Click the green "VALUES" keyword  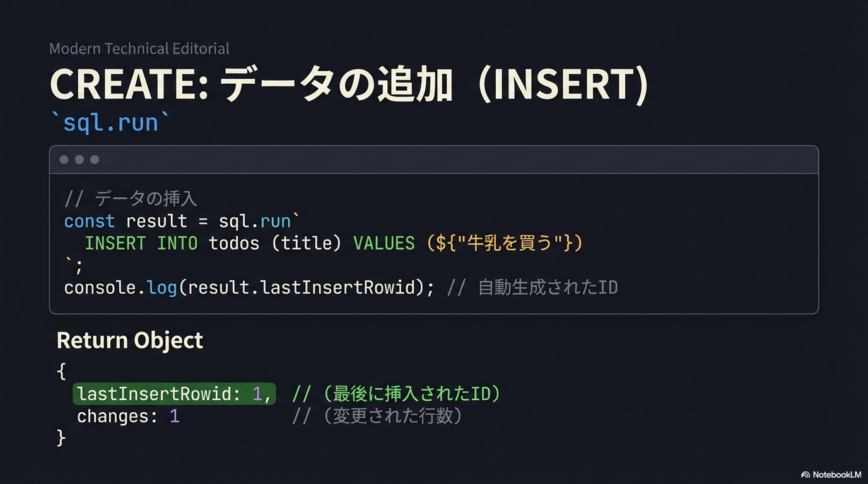384,243
